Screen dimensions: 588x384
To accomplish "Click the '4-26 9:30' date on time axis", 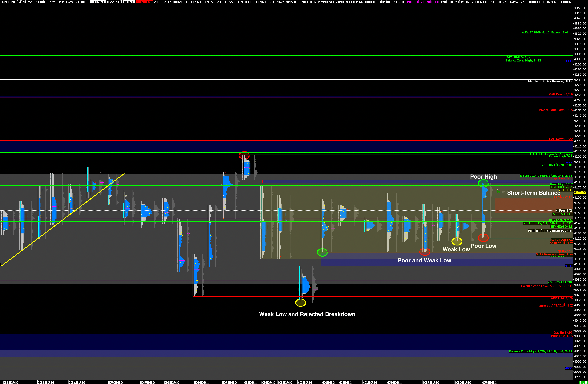I will [201, 382].
